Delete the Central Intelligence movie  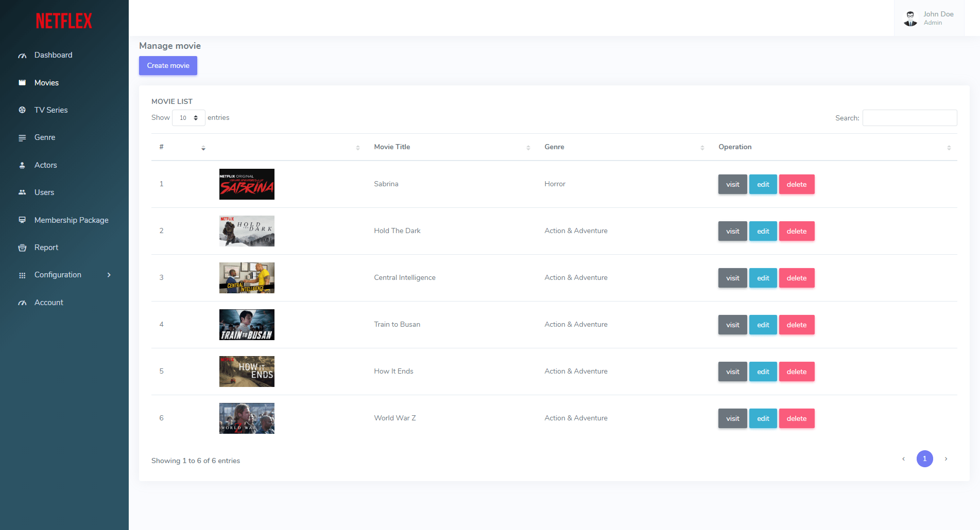pos(797,278)
